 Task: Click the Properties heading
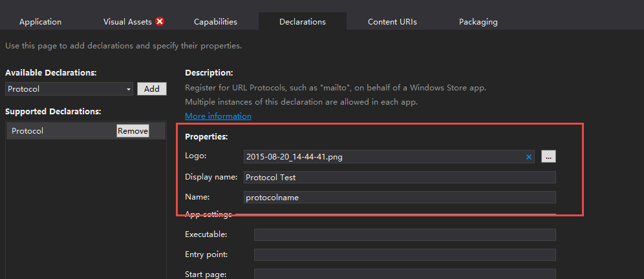tap(206, 137)
